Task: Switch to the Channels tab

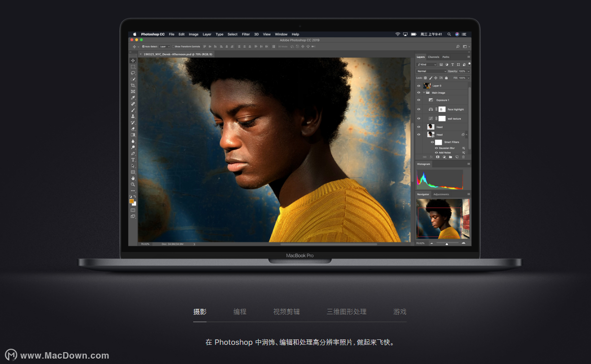Action: tap(433, 57)
